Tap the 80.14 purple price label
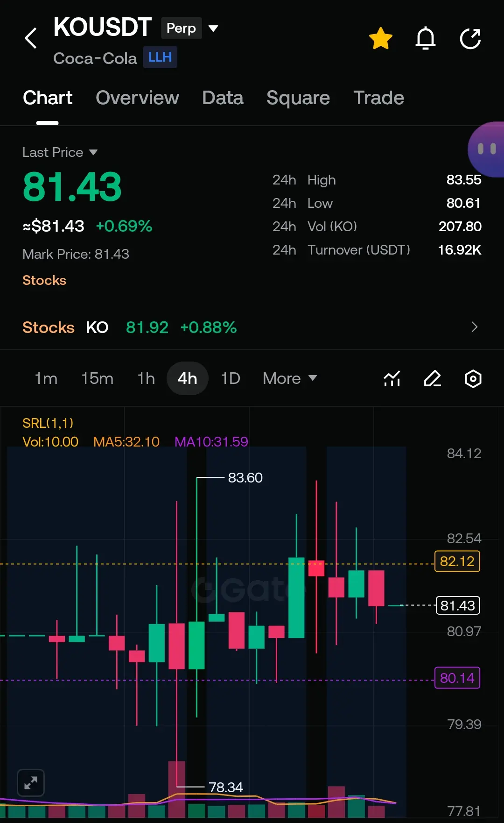This screenshot has width=504, height=823. 457,678
